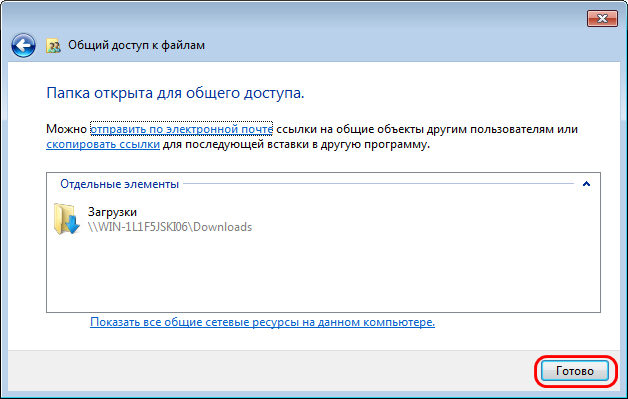The width and height of the screenshot is (628, 399).
Task: Show all shared network resources link
Action: point(262,322)
